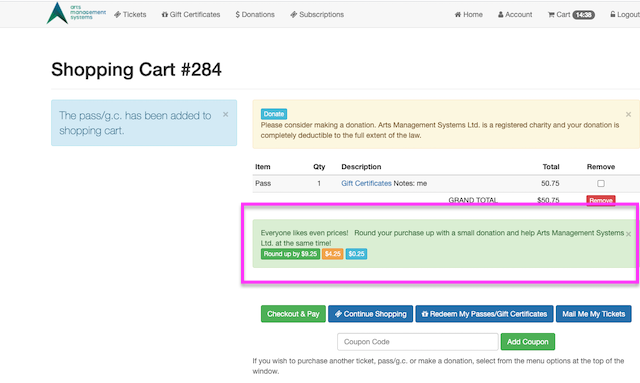Click Continue Shopping
Image resolution: width=640 pixels, height=383 pixels.
click(371, 314)
